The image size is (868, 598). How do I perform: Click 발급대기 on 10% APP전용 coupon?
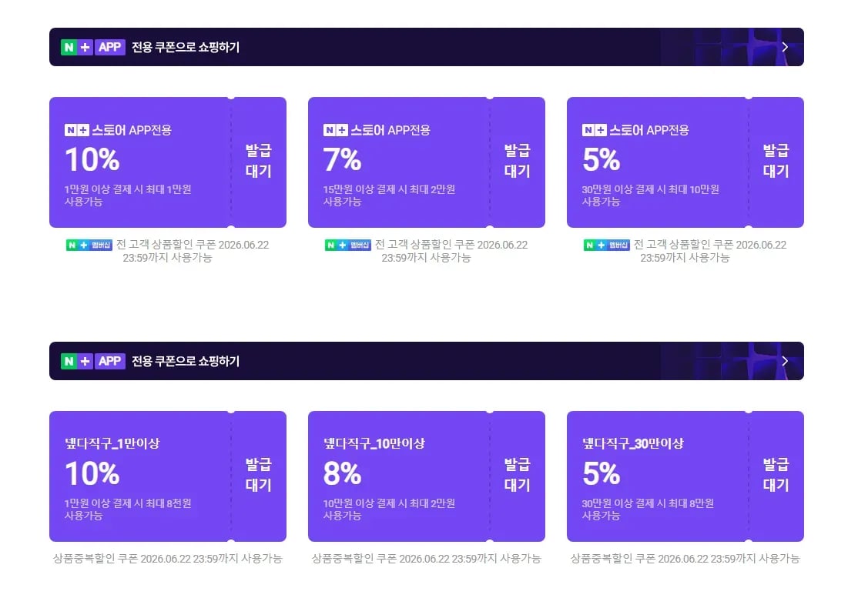259,161
